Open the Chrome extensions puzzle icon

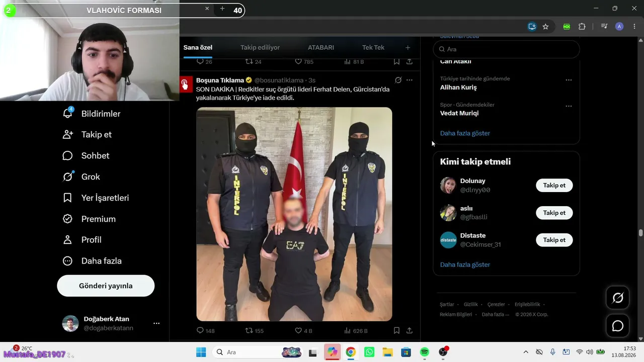click(582, 27)
